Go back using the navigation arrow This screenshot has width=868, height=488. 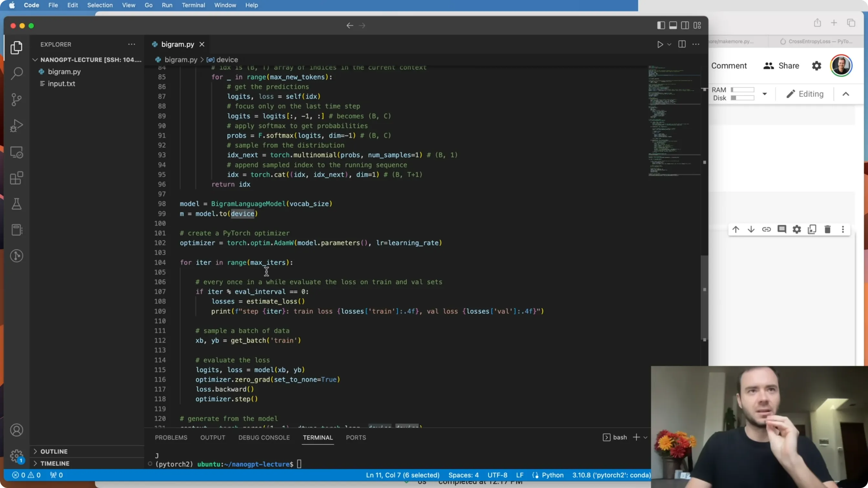(350, 25)
